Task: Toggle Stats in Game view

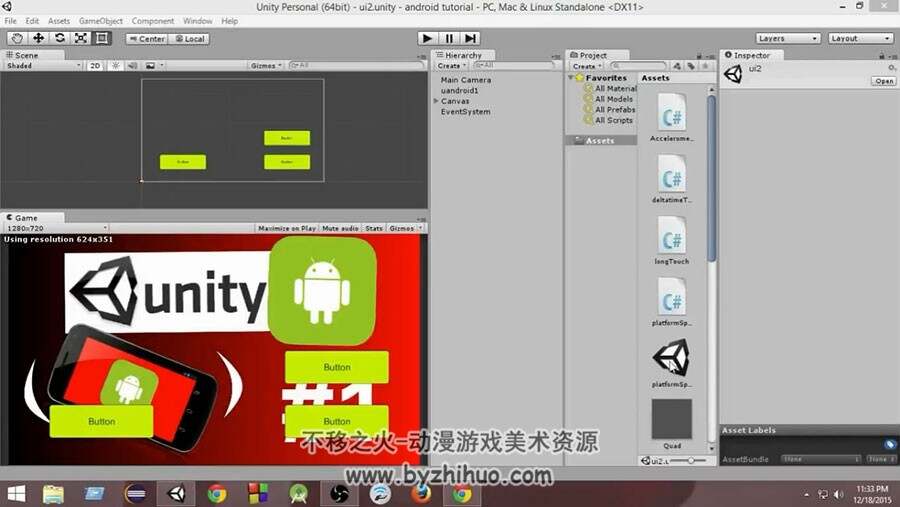Action: (x=374, y=229)
